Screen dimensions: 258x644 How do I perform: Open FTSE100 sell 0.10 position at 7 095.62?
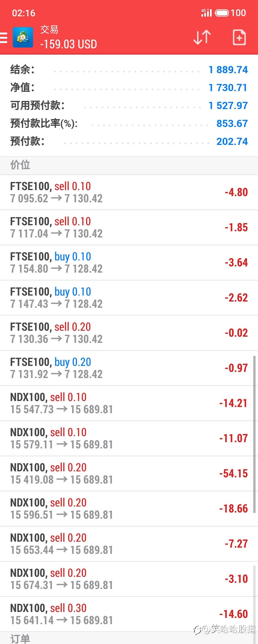pos(129,192)
